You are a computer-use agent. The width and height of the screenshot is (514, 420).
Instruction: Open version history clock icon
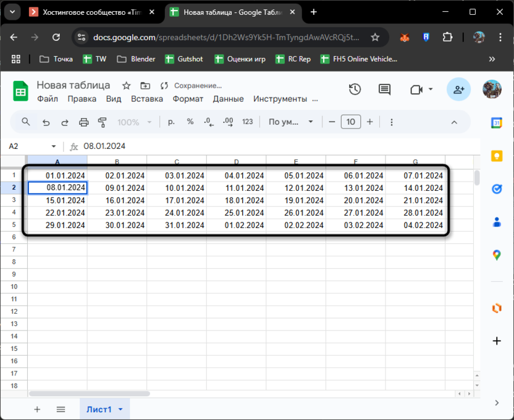coord(355,90)
